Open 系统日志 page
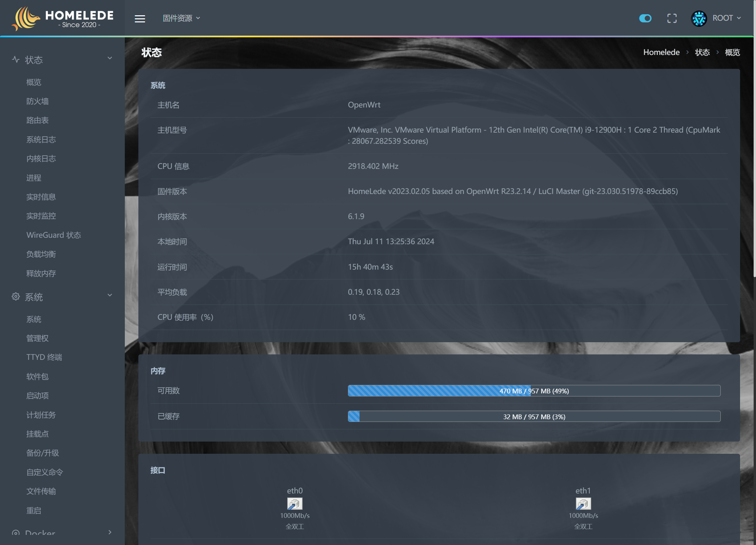Screen dimensions: 756x545 [x=41, y=139]
